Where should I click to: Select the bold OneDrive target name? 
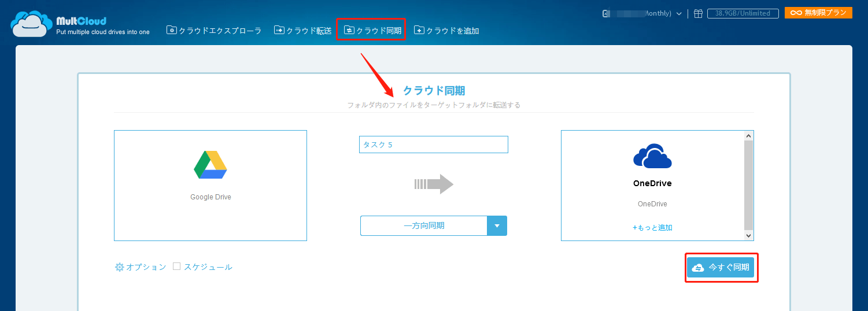tap(652, 184)
